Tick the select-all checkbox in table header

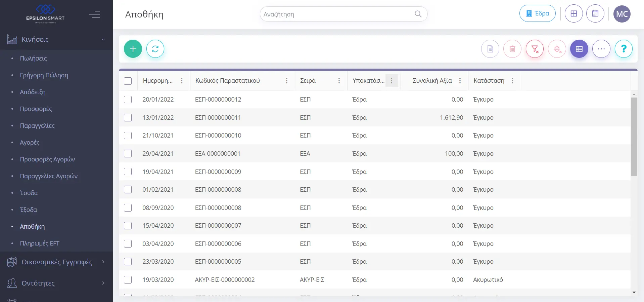[x=128, y=81]
